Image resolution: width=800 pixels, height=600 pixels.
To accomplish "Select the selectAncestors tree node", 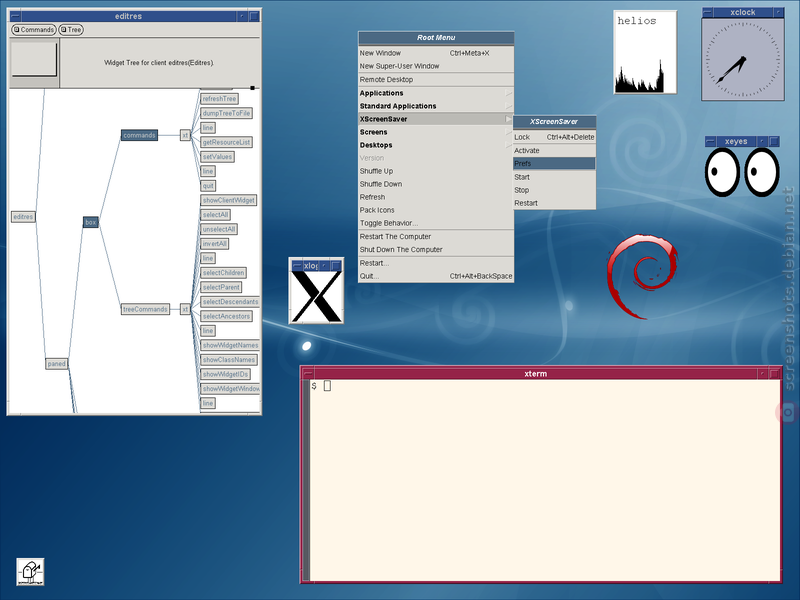I will (x=227, y=316).
